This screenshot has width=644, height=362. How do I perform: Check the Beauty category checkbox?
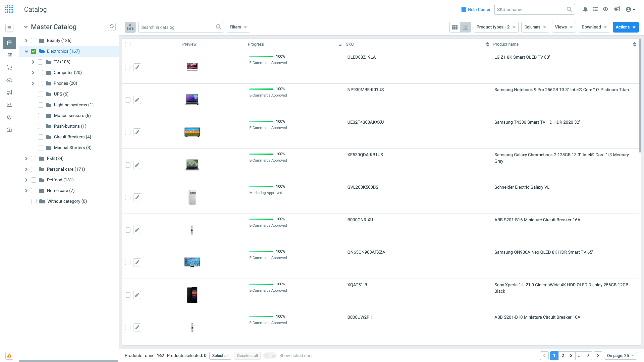(x=34, y=40)
